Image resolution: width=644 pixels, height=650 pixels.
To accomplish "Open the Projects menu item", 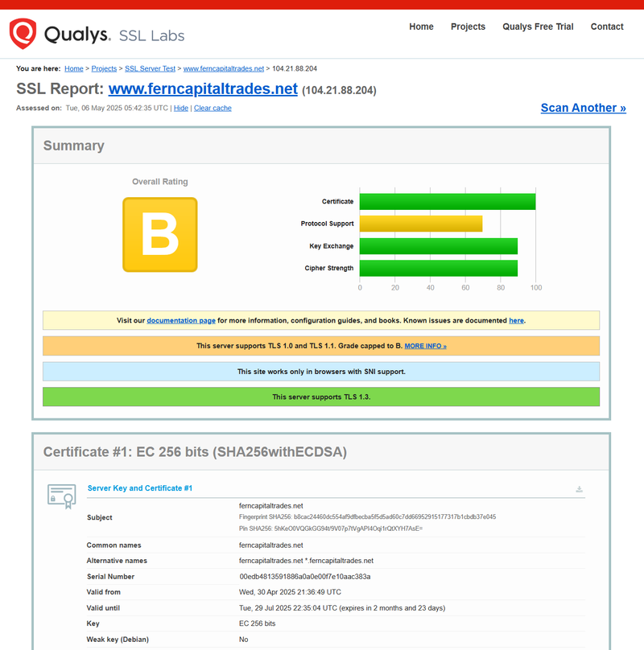I will pos(468,27).
